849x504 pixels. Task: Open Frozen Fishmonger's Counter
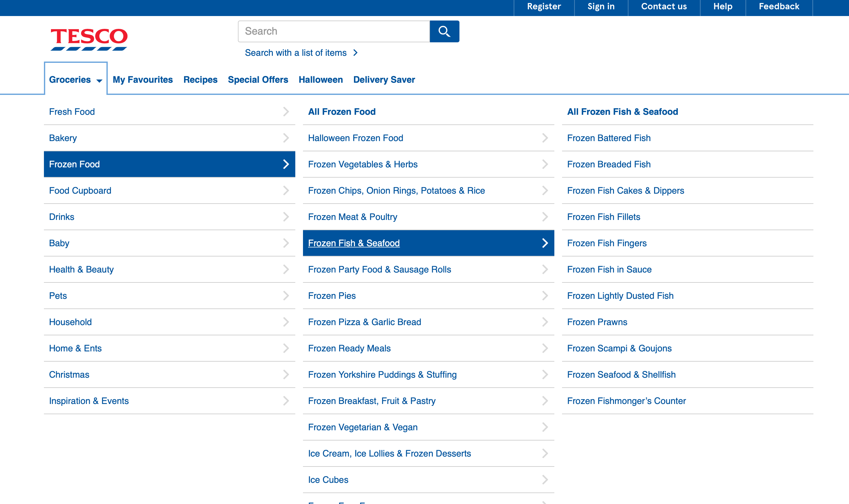(x=687, y=401)
